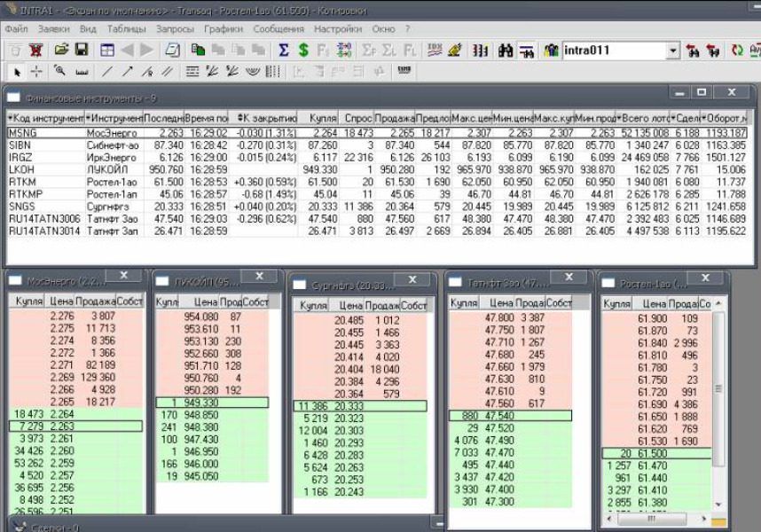Click the green copy documents icon
The image size is (761, 532).
click(x=198, y=50)
